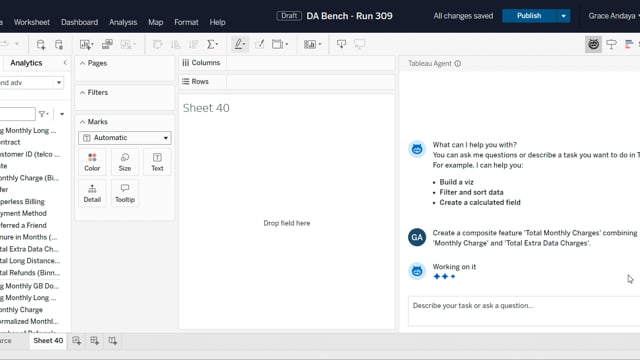Click the pause auto updates data icon
Viewport: 640px width, 360px height.
(x=59, y=44)
